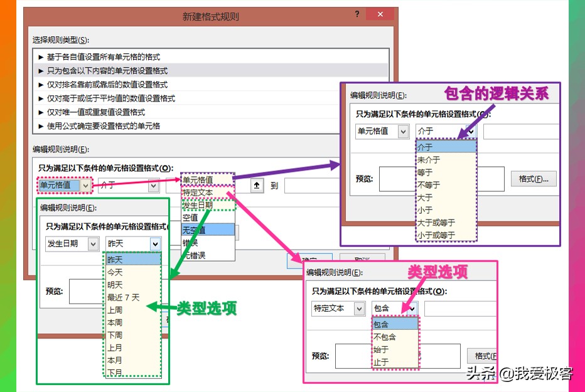Image resolution: width=585 pixels, height=392 pixels.
Task: Open the 特定文本 combo box in text inset
Action: (x=338, y=309)
